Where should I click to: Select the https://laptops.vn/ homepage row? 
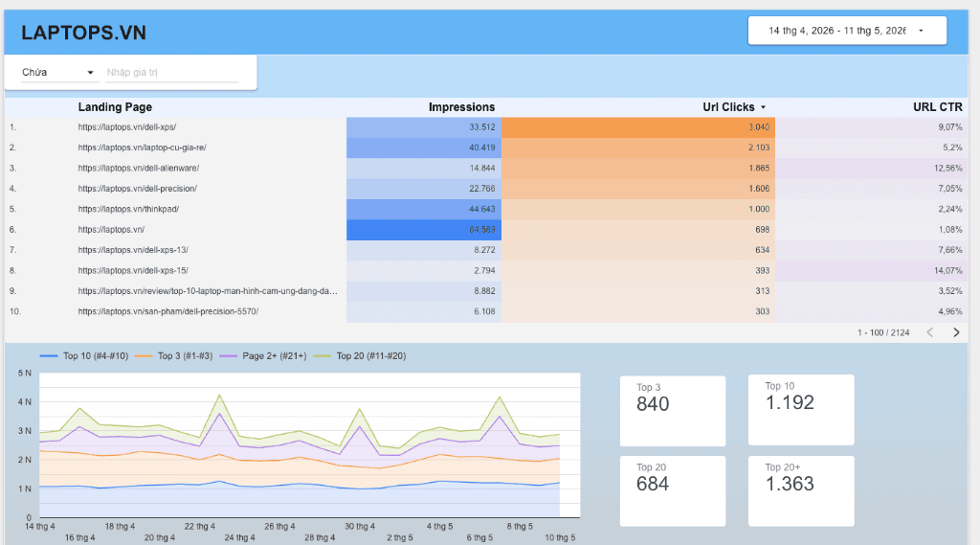point(111,230)
